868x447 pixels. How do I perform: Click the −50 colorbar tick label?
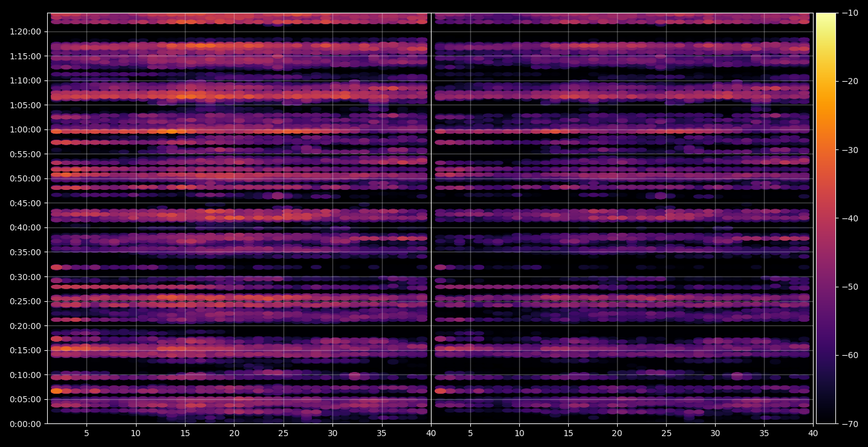point(850,287)
